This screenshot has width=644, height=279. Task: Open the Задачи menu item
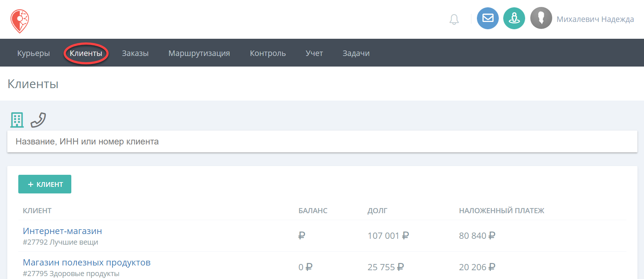pos(356,53)
